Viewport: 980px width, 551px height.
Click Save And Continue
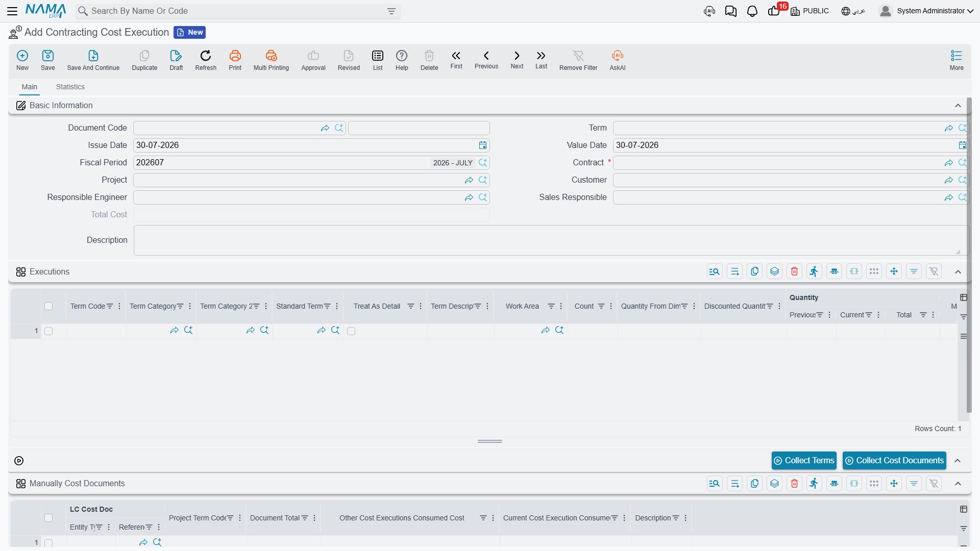[x=93, y=60]
